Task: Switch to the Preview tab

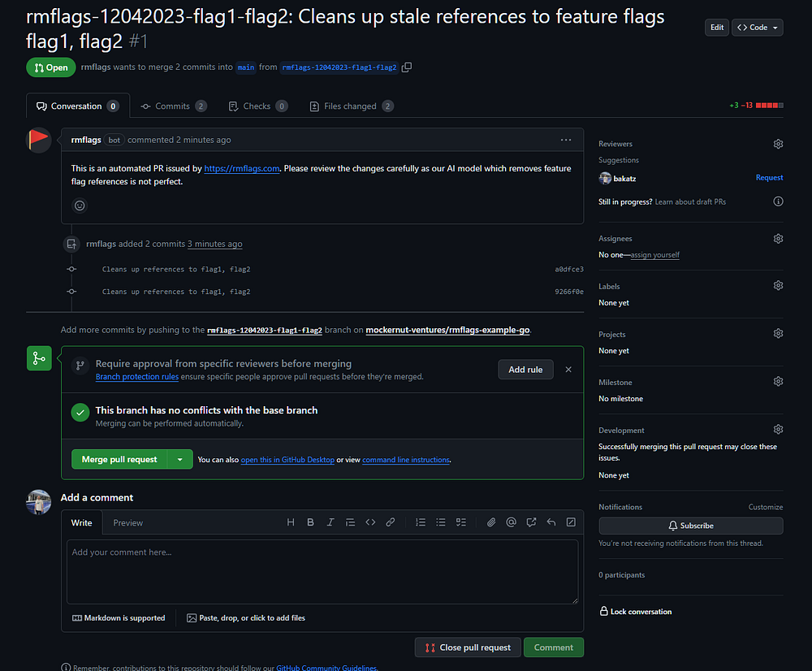Action: click(x=128, y=523)
